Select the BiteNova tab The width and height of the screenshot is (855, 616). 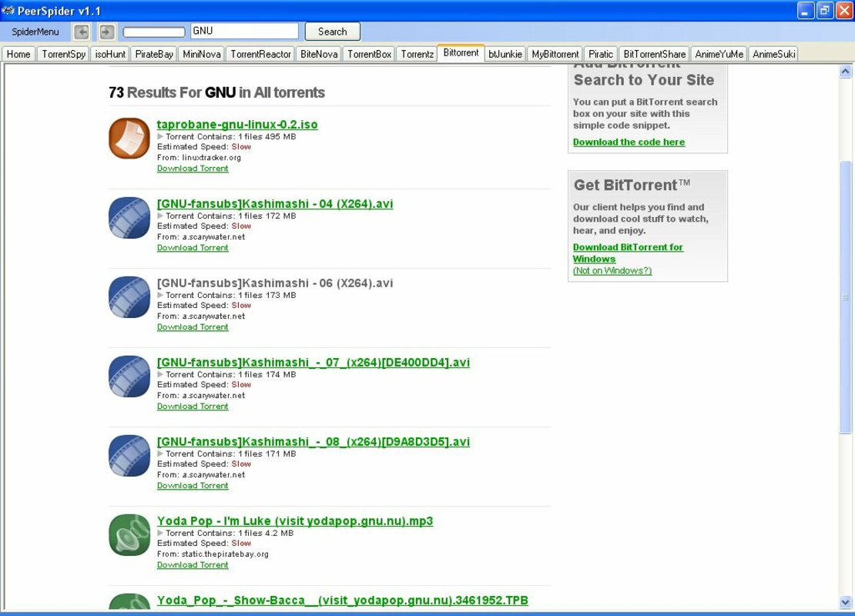point(319,54)
